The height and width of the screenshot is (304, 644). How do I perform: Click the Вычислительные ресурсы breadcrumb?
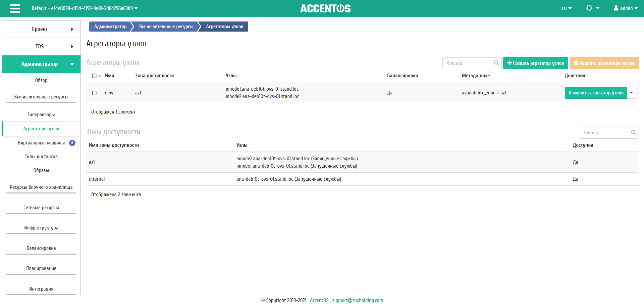click(x=166, y=27)
